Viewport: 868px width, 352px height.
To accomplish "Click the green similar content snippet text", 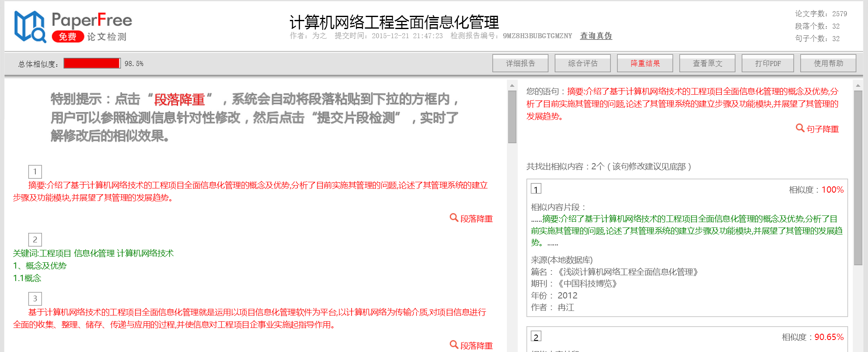I will tap(687, 230).
